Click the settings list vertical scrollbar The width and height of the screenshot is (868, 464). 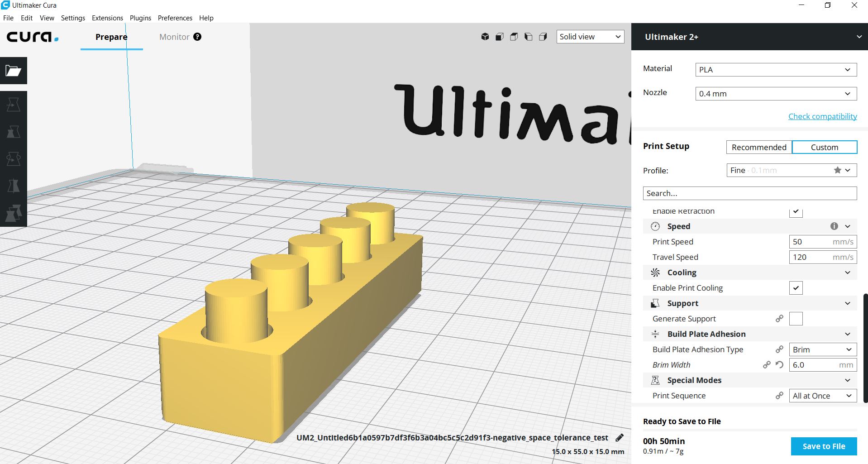[865, 348]
